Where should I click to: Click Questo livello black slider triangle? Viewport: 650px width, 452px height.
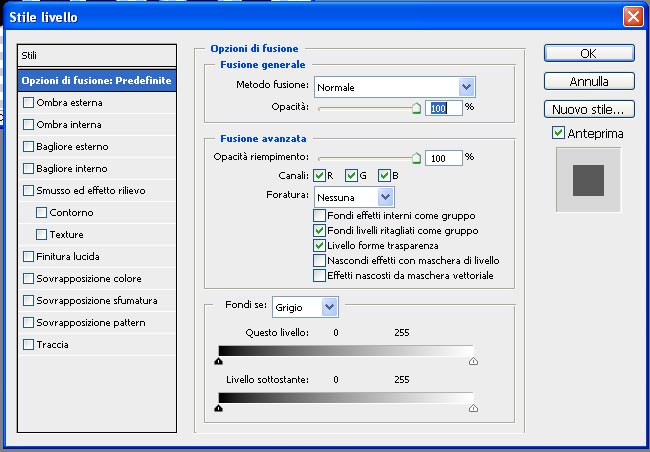tap(218, 361)
